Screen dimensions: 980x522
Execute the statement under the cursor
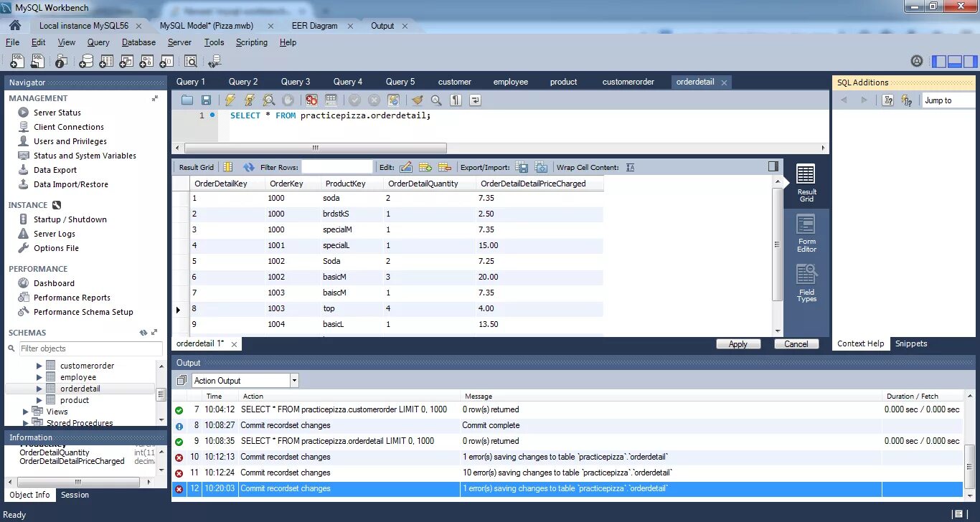249,100
